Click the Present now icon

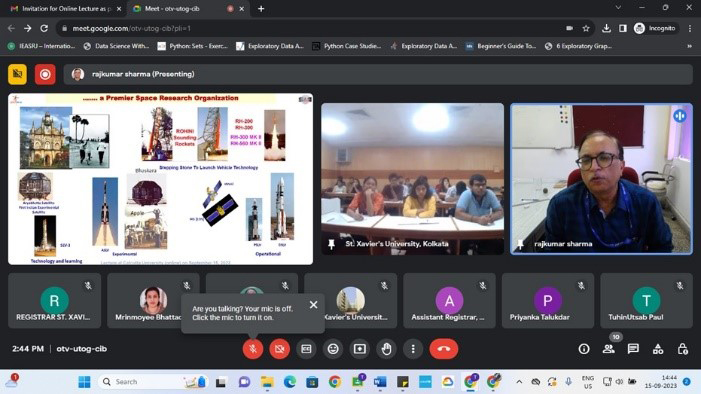[x=360, y=349]
